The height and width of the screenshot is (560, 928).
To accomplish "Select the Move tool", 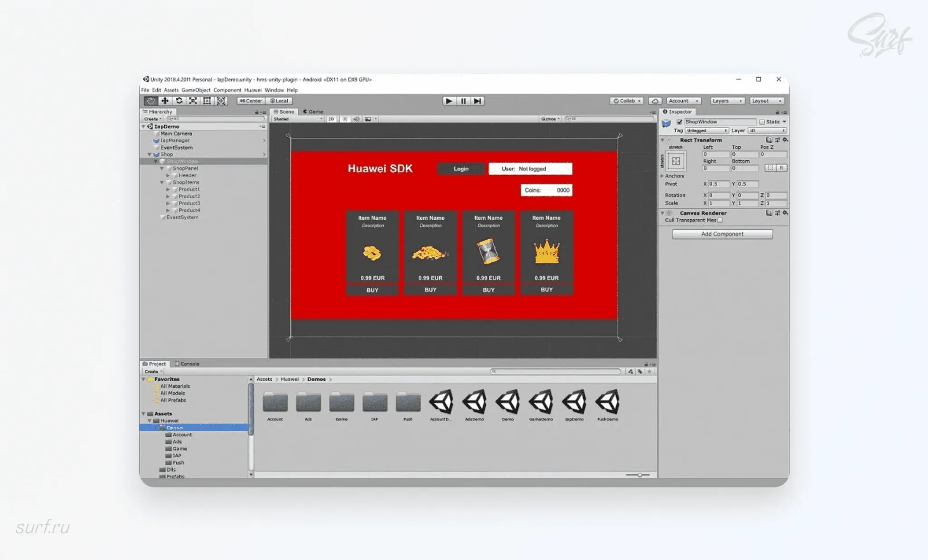I will [165, 101].
